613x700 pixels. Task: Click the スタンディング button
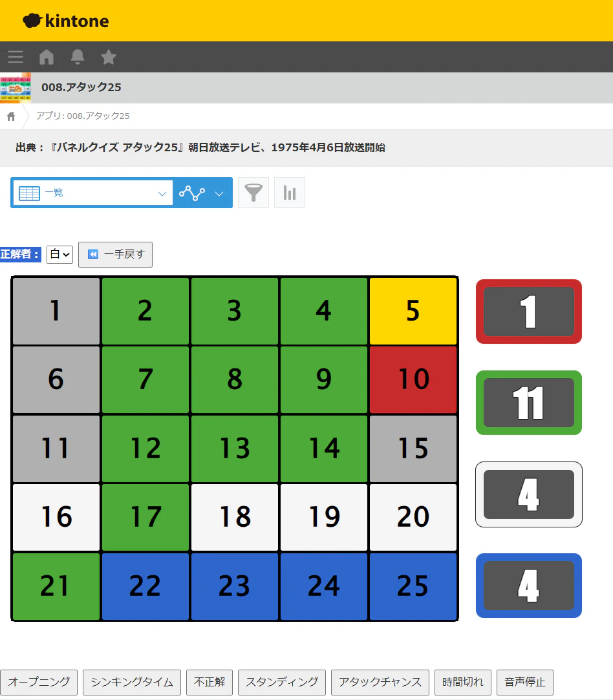[x=282, y=682]
